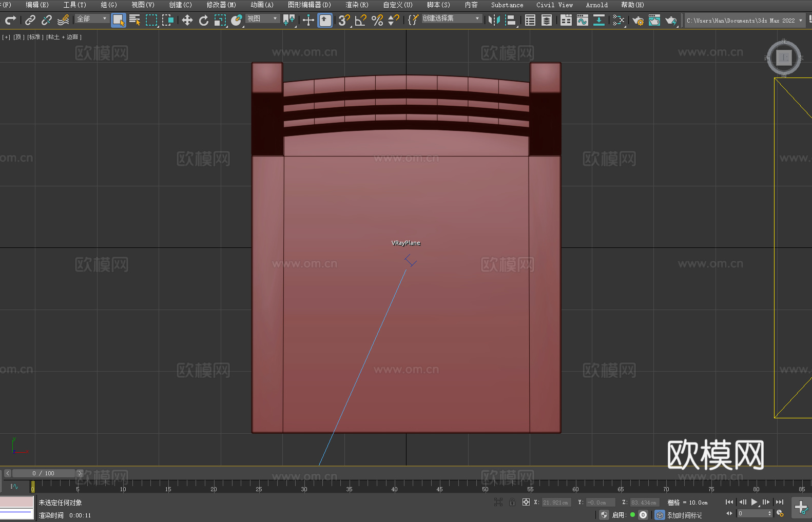The width and height of the screenshot is (812, 522).
Task: Select the Move tool
Action: point(187,20)
